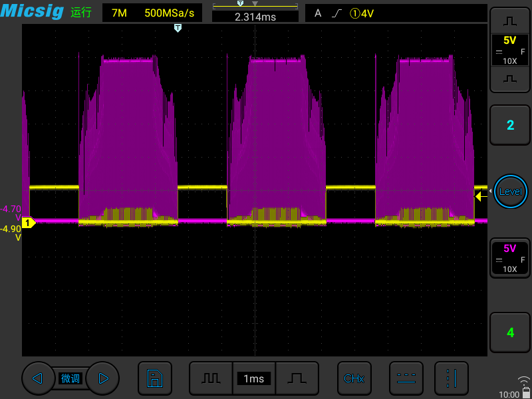Decrease channel 1 vertical scale

(x=509, y=79)
